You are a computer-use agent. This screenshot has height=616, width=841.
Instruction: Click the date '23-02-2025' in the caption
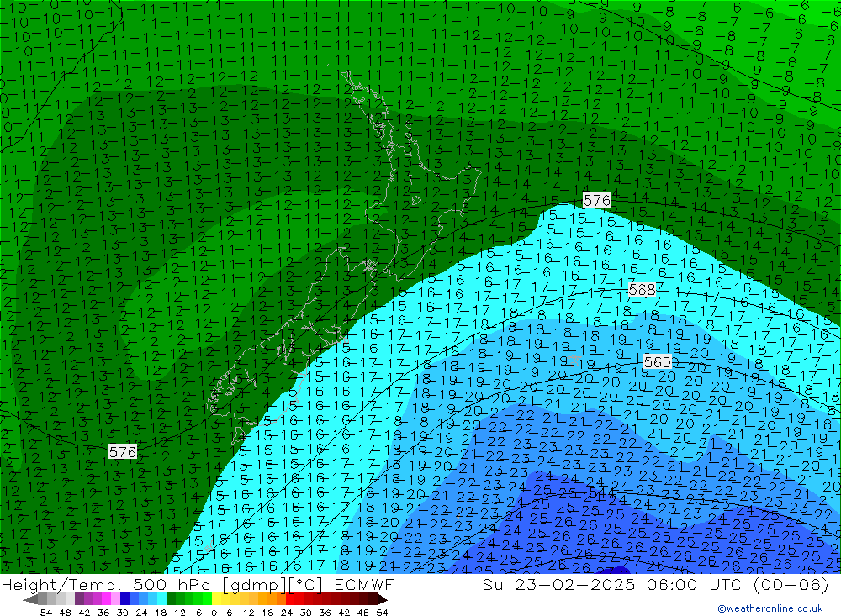[x=575, y=584]
